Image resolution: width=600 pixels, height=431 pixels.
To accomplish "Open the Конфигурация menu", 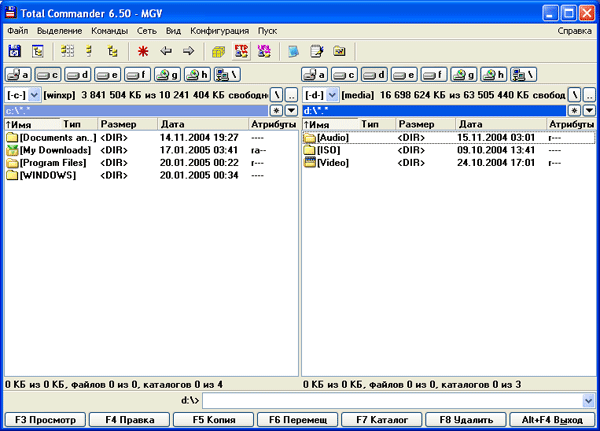I will pyautogui.click(x=219, y=31).
